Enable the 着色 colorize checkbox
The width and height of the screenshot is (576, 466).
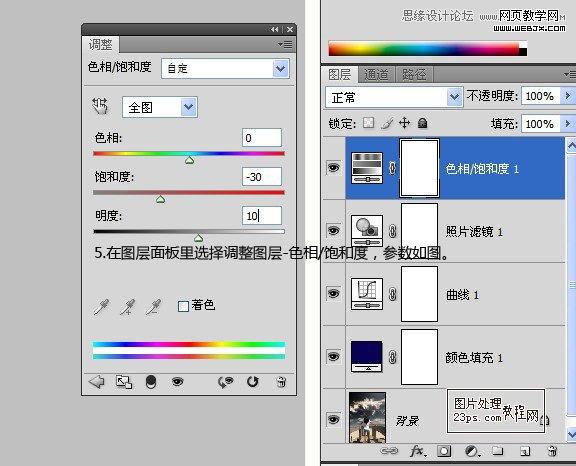tap(183, 306)
